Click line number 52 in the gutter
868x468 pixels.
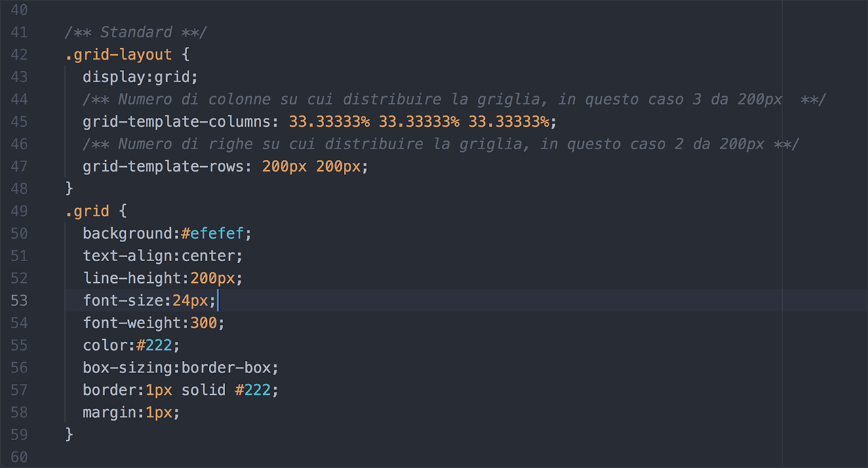coord(20,278)
